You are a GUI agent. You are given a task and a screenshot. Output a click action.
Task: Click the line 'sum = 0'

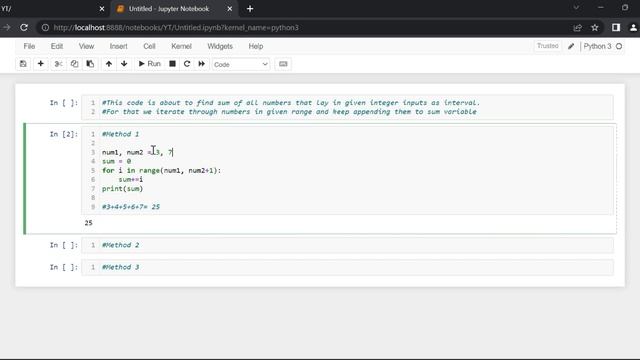click(116, 161)
